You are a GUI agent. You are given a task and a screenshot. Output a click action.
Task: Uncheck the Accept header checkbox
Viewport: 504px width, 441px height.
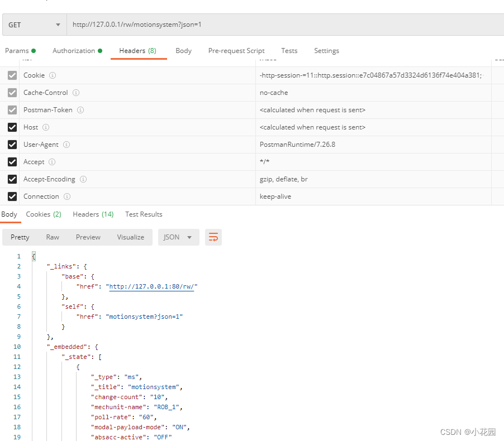12,162
